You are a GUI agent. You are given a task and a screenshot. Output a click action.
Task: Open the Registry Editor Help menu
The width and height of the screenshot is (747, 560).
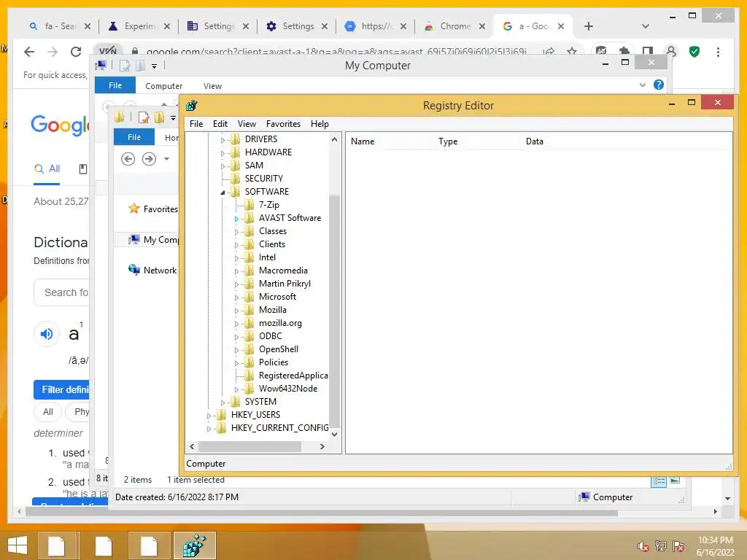tap(320, 124)
